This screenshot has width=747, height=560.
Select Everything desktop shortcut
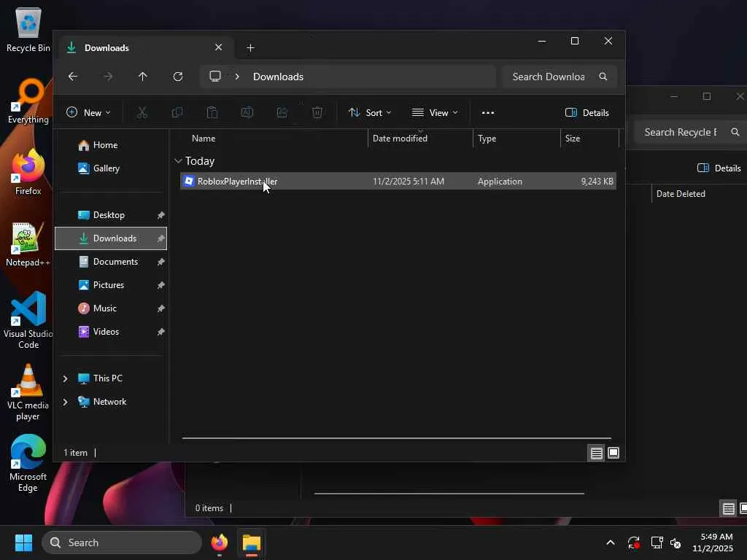pos(28,101)
